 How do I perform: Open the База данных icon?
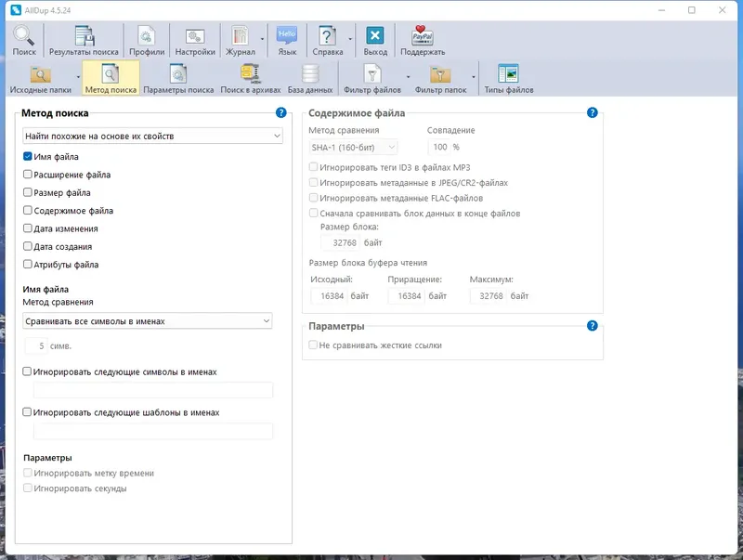(310, 78)
